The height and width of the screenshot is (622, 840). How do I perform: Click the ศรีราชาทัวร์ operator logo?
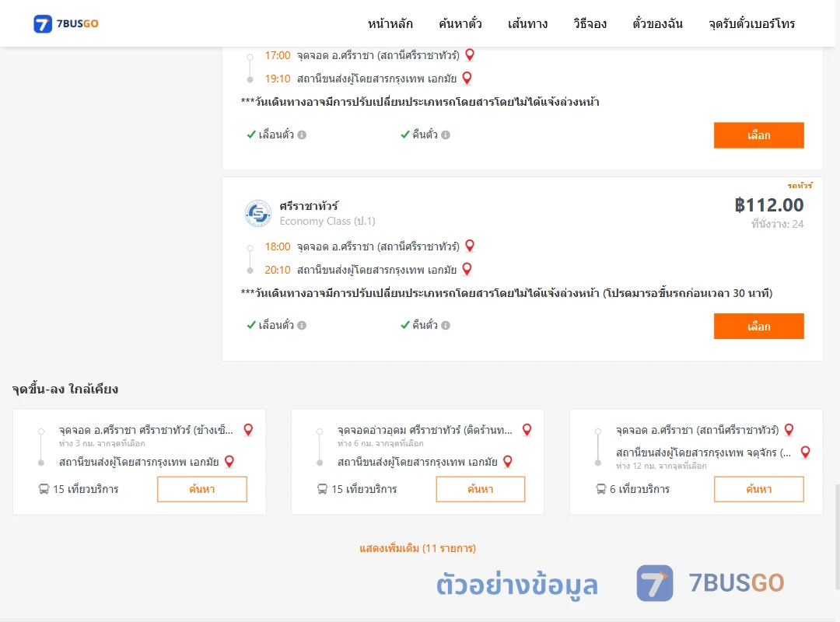258,213
